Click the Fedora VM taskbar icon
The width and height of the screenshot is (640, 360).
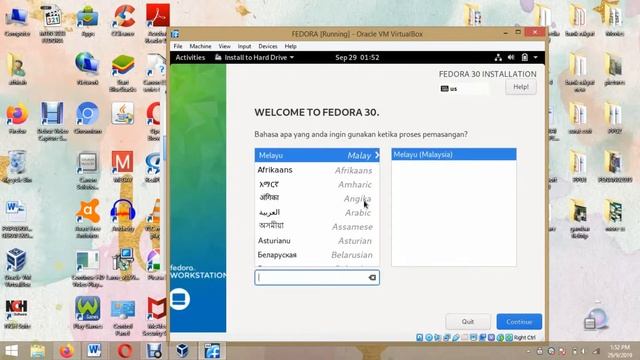point(212,351)
